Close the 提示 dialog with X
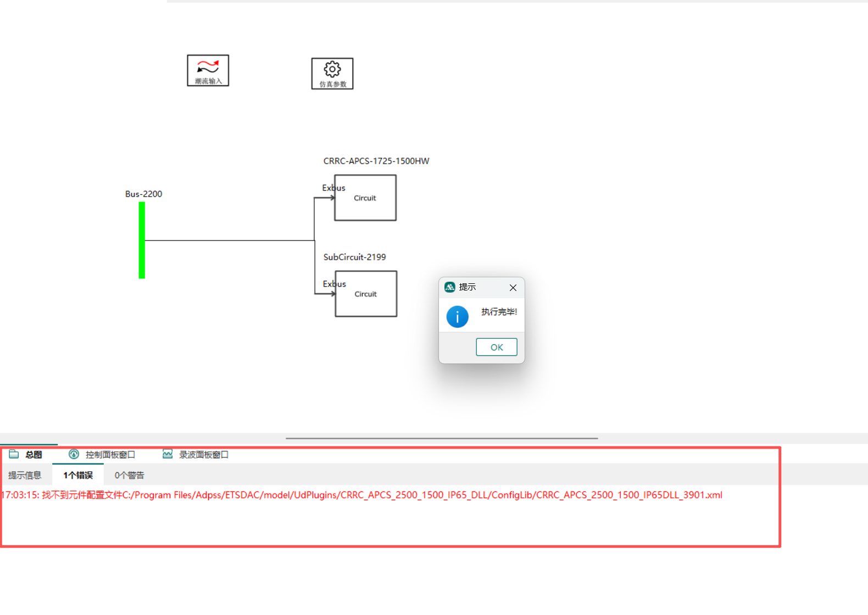The height and width of the screenshot is (615, 868). click(513, 288)
